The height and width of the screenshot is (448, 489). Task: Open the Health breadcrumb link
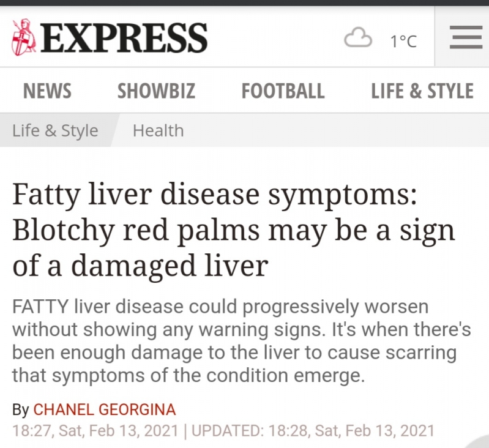(x=159, y=130)
